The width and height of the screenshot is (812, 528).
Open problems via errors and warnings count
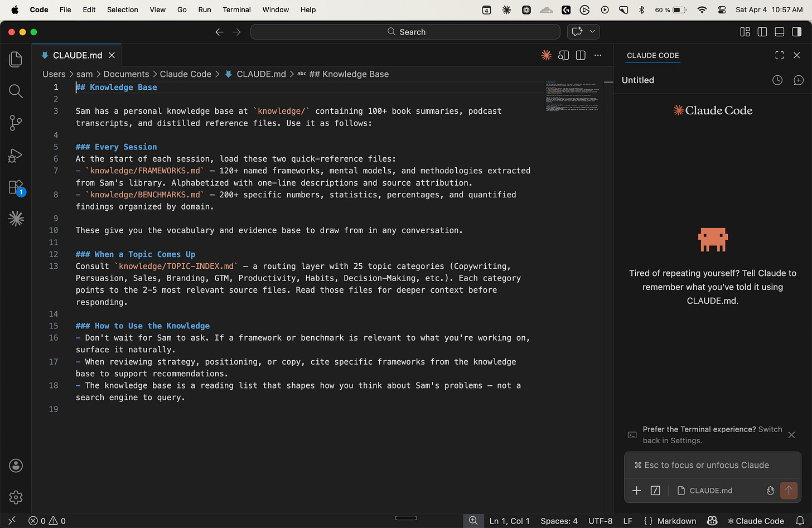[47, 521]
